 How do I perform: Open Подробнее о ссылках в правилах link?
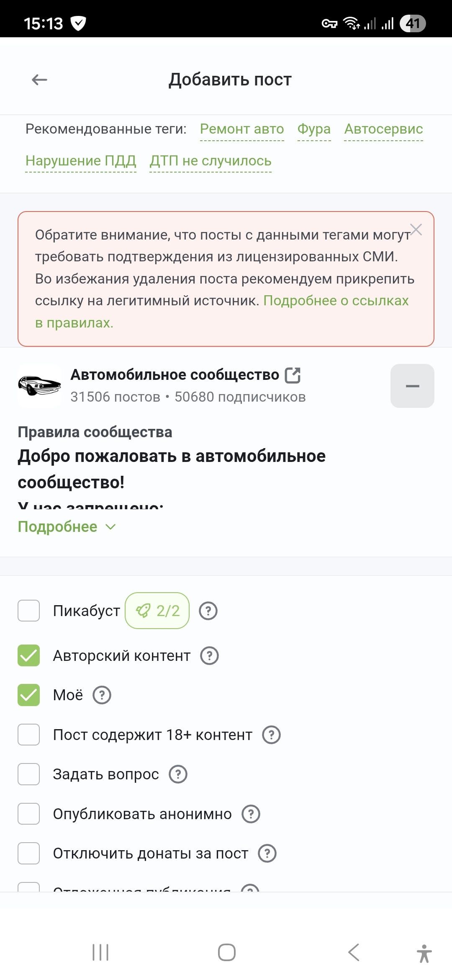click(x=336, y=301)
